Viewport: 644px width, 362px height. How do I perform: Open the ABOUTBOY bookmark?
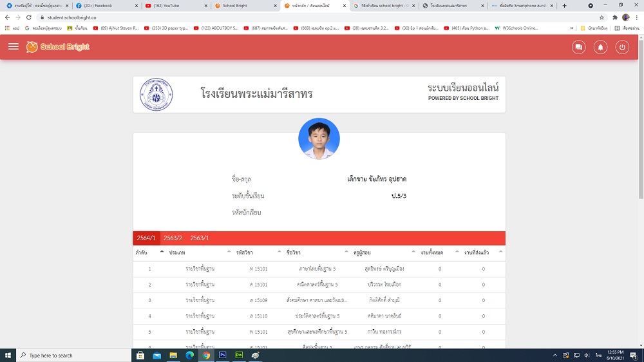point(216,28)
